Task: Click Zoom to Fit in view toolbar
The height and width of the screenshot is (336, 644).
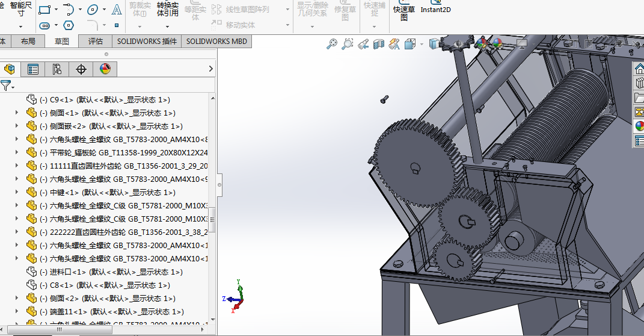Action: (x=331, y=44)
